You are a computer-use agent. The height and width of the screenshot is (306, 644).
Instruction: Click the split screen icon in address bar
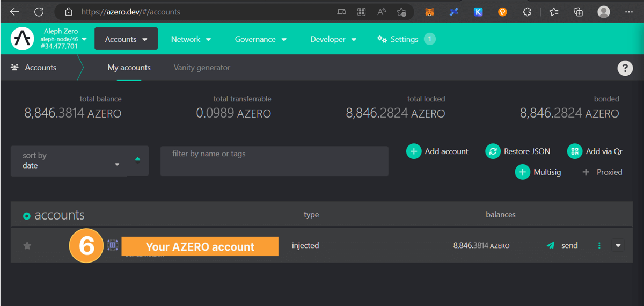point(341,11)
